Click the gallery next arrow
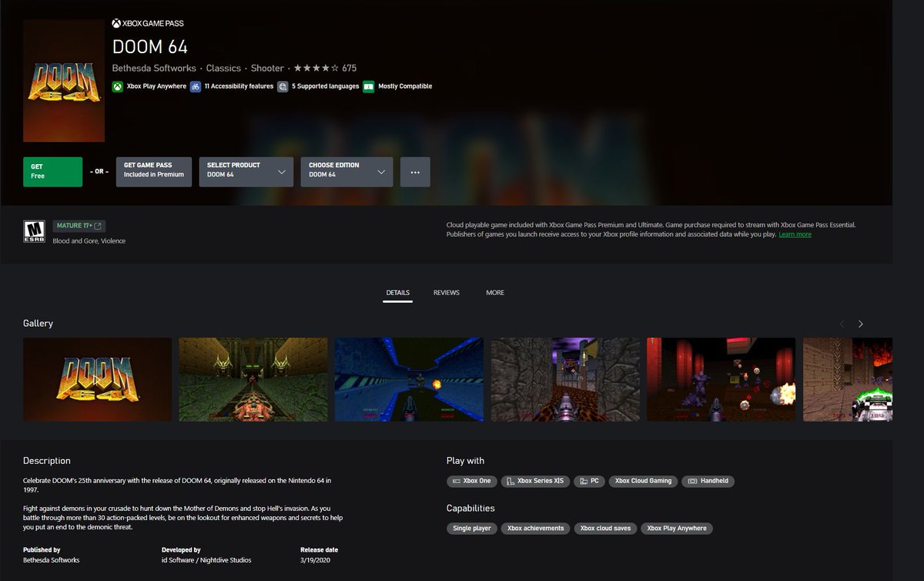The width and height of the screenshot is (924, 581). click(x=861, y=324)
